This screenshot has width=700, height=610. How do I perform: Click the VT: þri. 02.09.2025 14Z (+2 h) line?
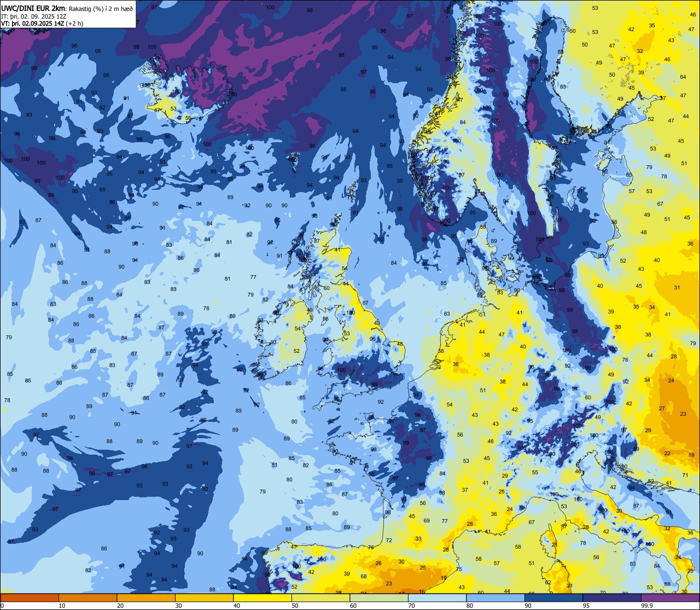42,24
